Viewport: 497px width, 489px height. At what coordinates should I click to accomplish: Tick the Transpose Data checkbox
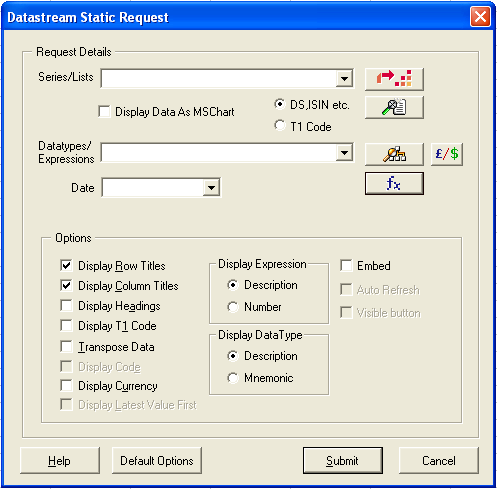[x=66, y=347]
